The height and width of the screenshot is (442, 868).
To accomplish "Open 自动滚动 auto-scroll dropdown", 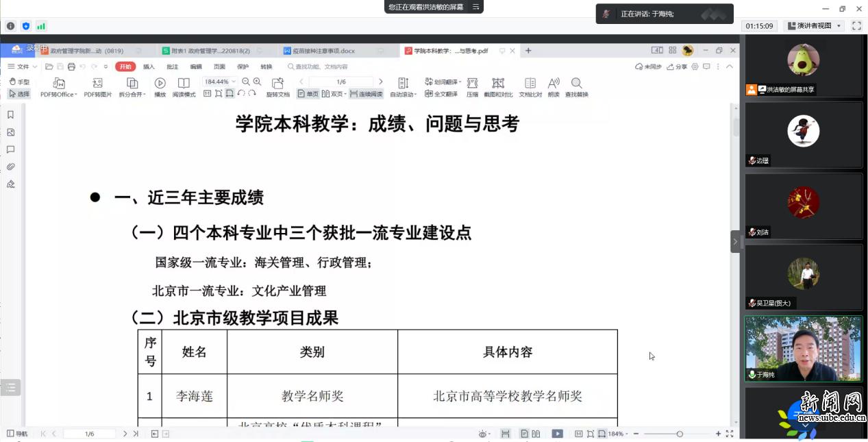I will 403,87.
